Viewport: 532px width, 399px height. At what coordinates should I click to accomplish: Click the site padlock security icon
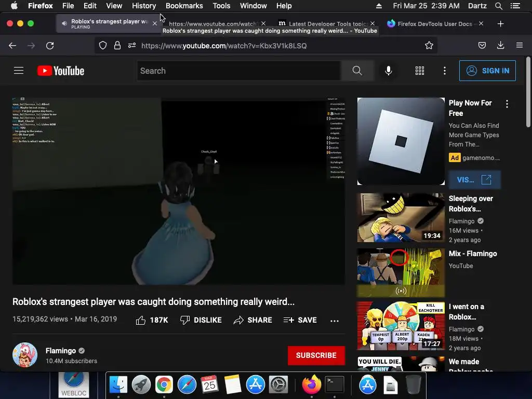point(117,46)
